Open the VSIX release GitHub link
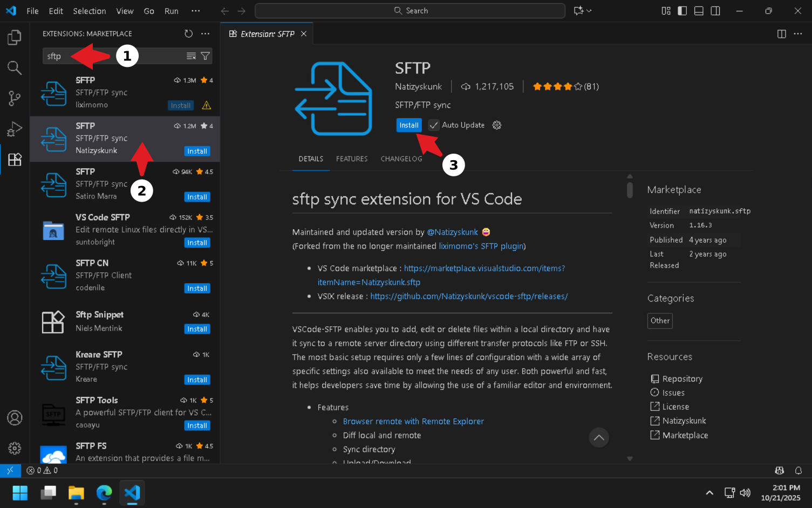Image resolution: width=812 pixels, height=508 pixels. (x=469, y=296)
